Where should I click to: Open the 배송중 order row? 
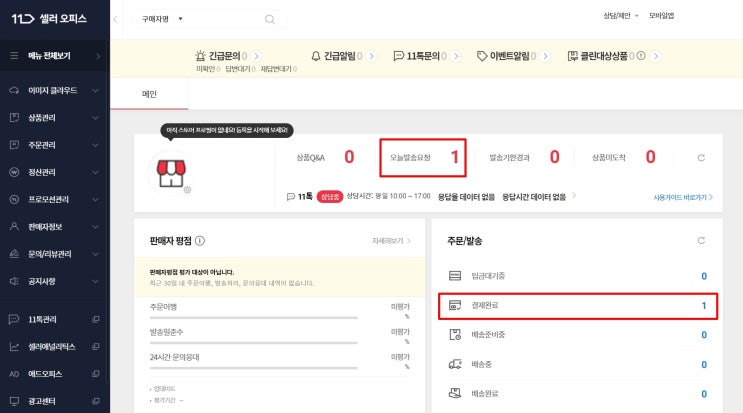(578, 364)
